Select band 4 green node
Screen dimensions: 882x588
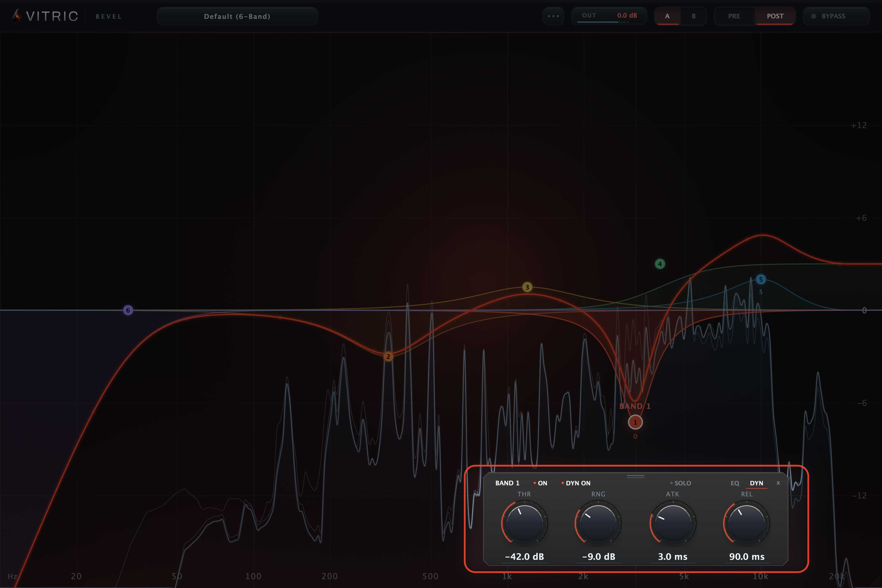[660, 264]
